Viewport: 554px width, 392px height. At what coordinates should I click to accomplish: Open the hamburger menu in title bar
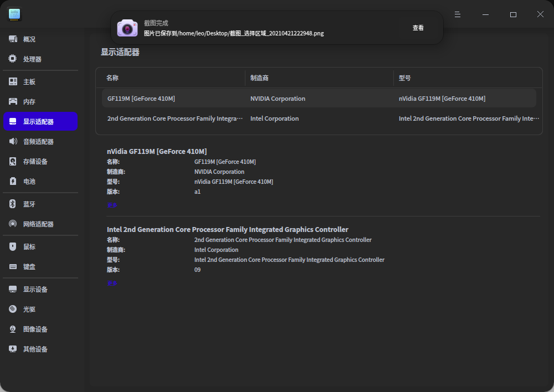pyautogui.click(x=458, y=14)
